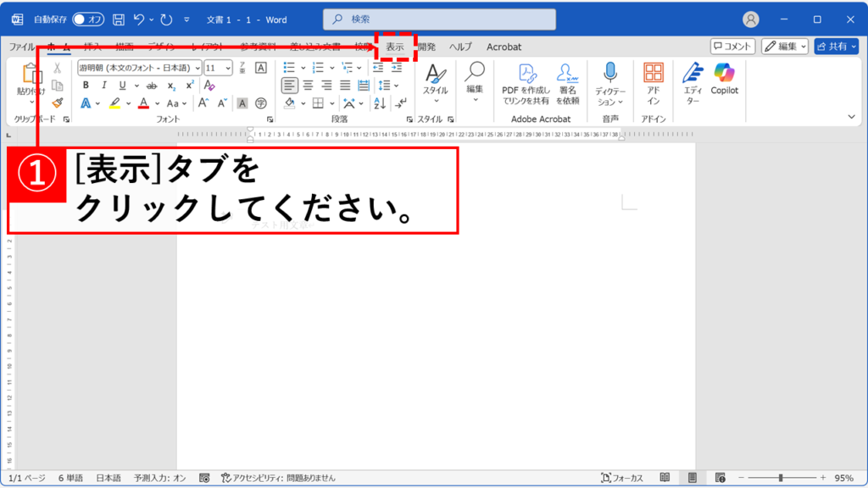Toggle the AutoSave (自動保存) switch
Viewport: 868px width, 488px height.
[88, 19]
